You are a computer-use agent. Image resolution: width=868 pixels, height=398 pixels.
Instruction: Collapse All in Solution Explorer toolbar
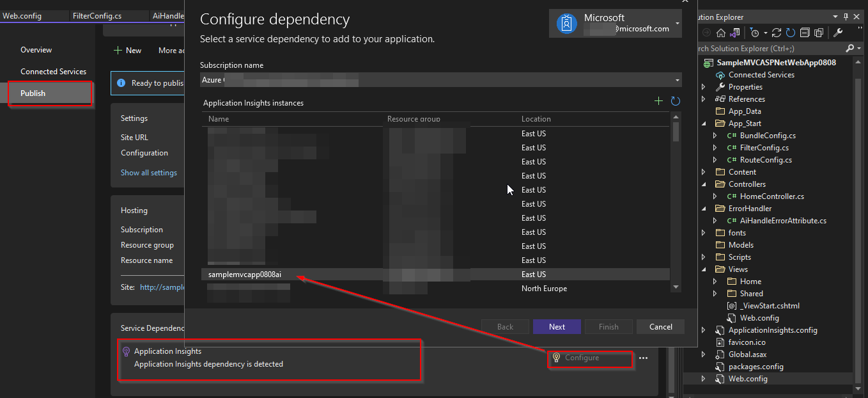(x=805, y=33)
